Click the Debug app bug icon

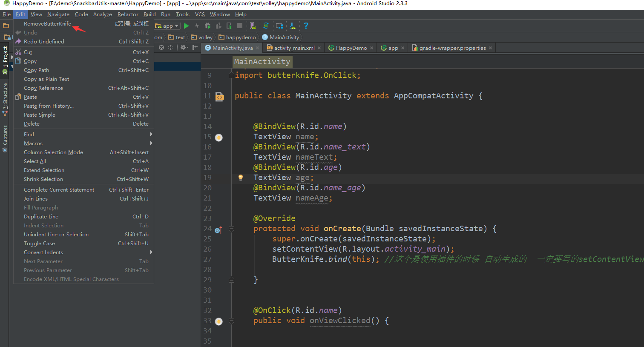tap(207, 26)
